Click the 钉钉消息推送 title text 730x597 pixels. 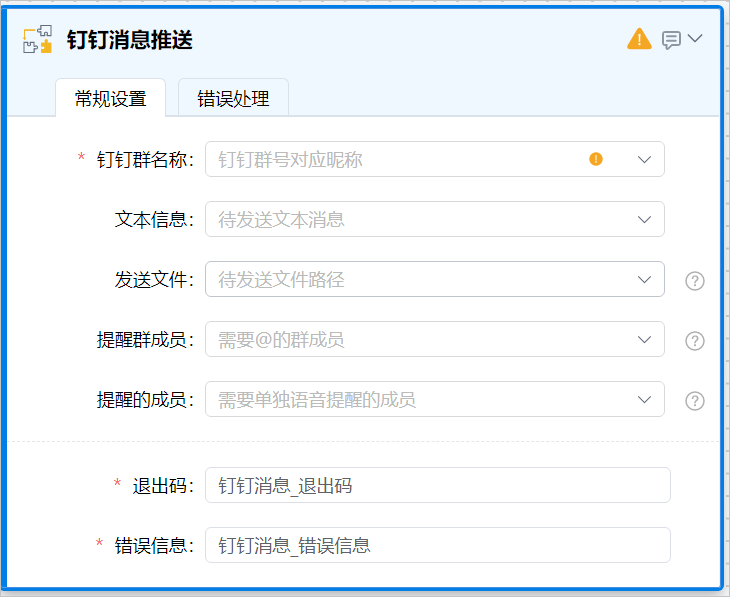pos(129,40)
